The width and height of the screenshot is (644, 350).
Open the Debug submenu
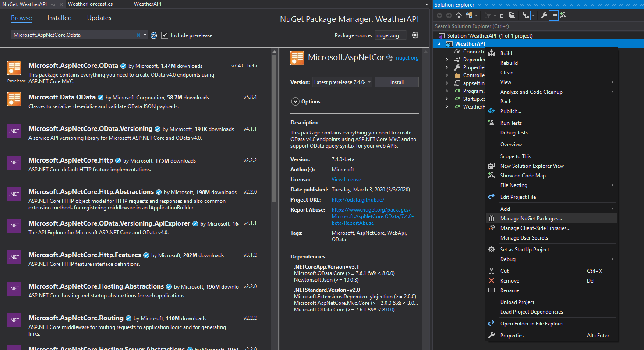552,259
